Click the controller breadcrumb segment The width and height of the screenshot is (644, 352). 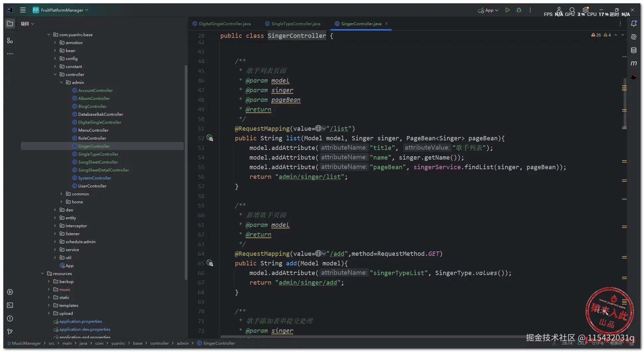[160, 343]
